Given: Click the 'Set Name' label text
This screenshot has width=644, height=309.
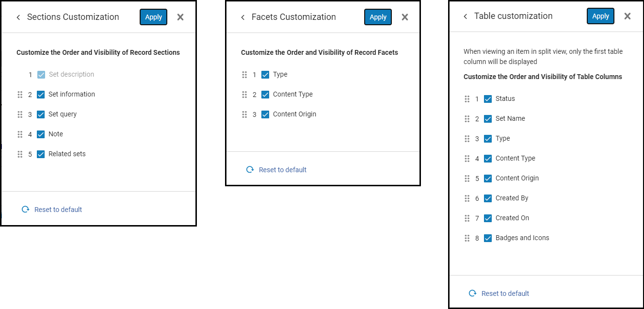Looking at the screenshot, I should pyautogui.click(x=510, y=118).
